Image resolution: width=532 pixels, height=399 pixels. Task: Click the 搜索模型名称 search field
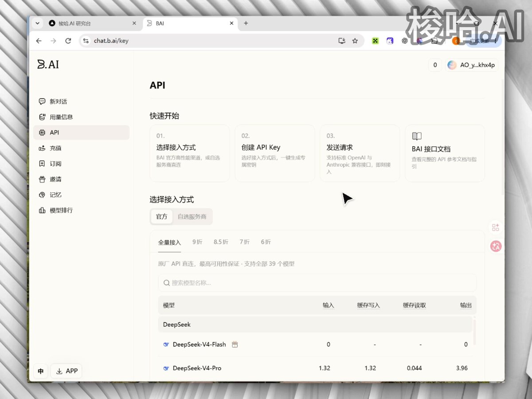(317, 283)
